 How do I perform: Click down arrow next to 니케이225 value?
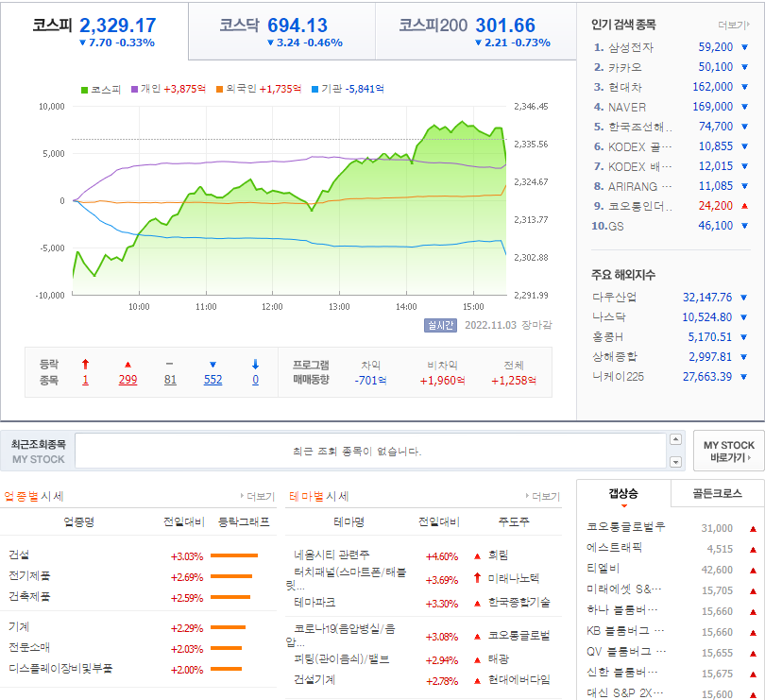pos(743,377)
